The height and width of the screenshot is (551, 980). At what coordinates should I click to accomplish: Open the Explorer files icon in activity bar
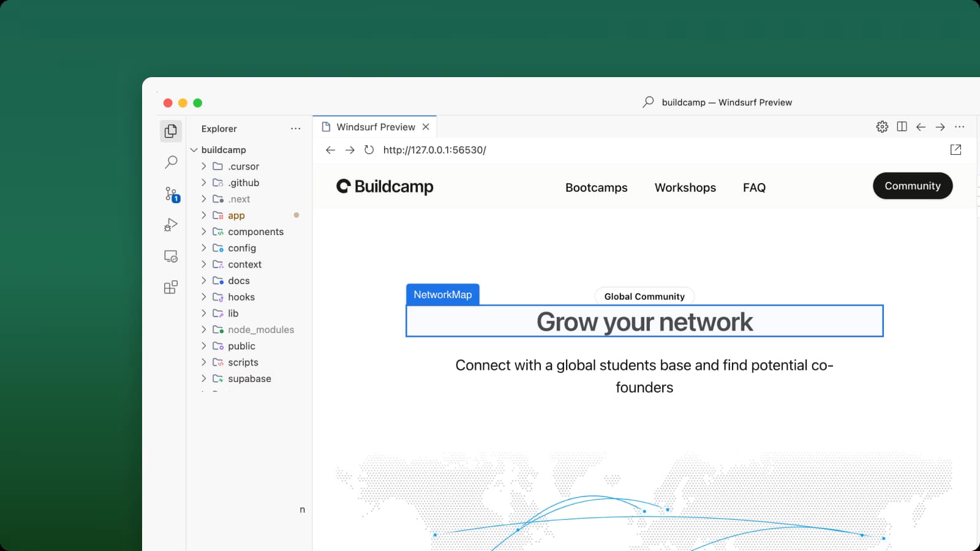pyautogui.click(x=171, y=131)
